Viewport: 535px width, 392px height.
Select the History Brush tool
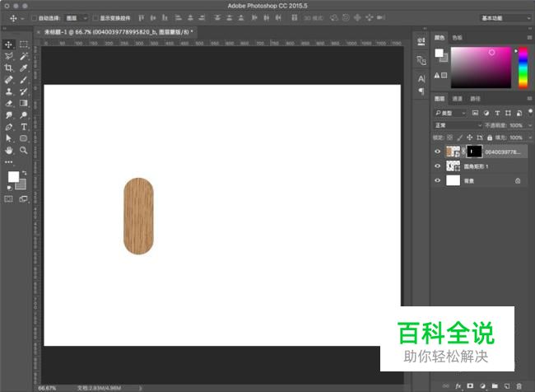pos(24,91)
